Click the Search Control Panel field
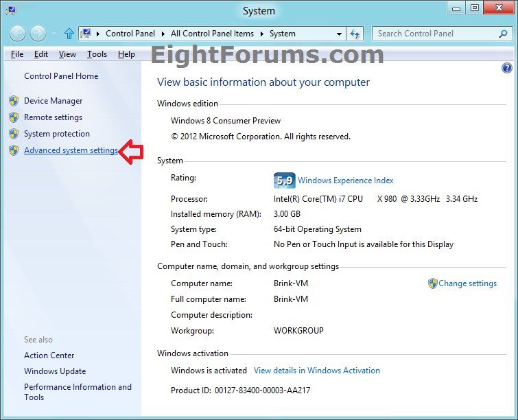This screenshot has height=420, width=518. click(x=435, y=33)
